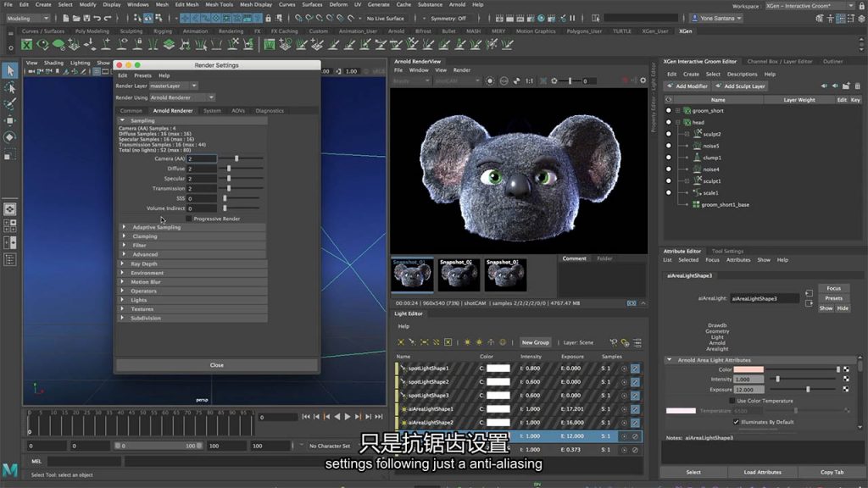Toggle visibility of the scale1 modifier
The image size is (868, 488).
[668, 193]
